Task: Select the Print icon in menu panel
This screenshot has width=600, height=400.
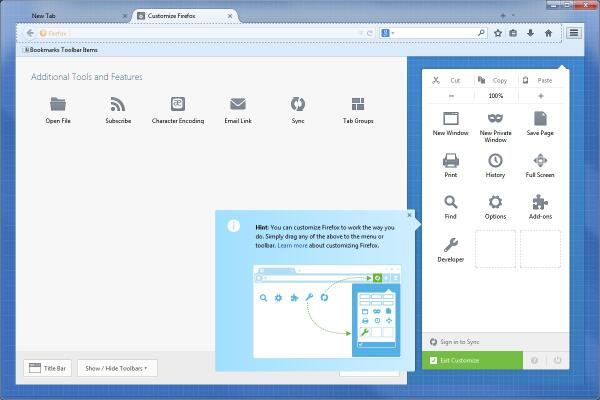Action: pyautogui.click(x=451, y=160)
